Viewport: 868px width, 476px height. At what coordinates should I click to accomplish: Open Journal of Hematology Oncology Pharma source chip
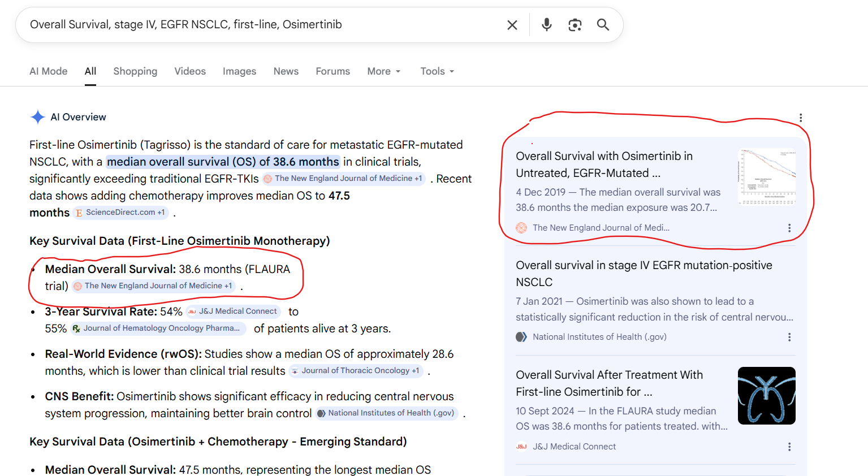[x=158, y=328]
